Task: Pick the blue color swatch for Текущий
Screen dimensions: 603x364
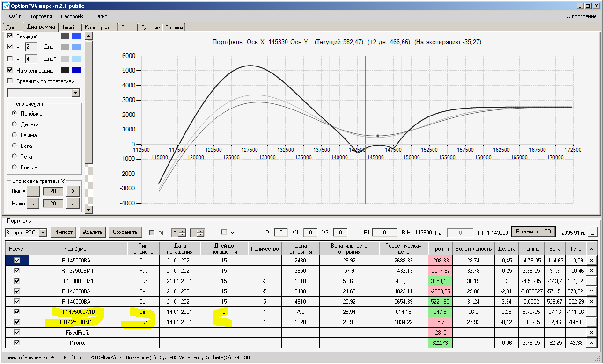Action: [x=76, y=36]
